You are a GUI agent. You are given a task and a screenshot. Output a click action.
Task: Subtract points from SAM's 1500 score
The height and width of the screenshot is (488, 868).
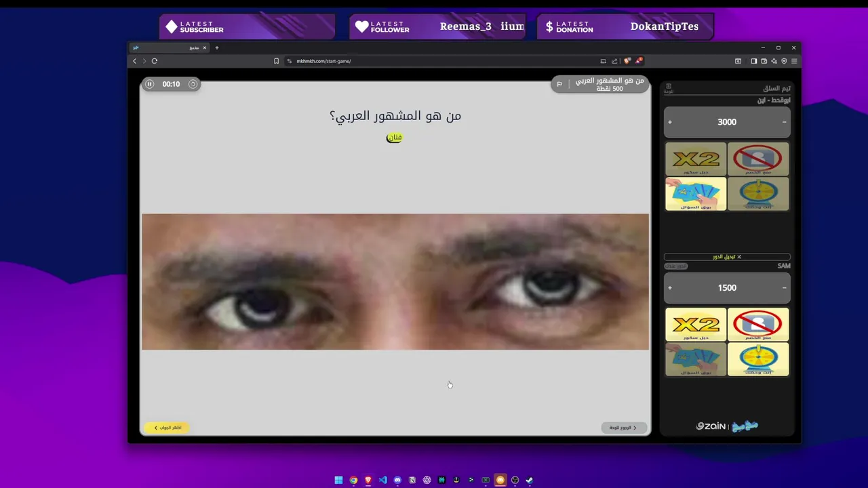pos(785,288)
